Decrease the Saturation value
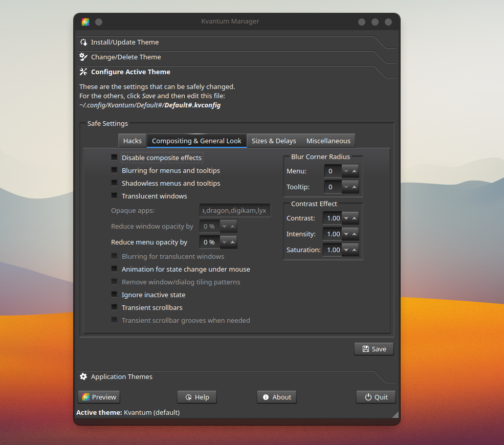Screen dimensions: 504x445 point(346,250)
